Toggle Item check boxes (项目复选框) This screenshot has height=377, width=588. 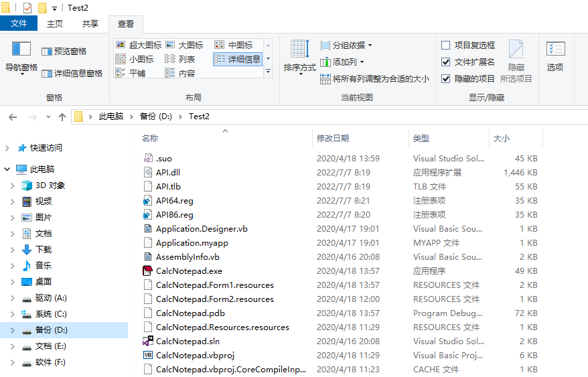point(446,46)
